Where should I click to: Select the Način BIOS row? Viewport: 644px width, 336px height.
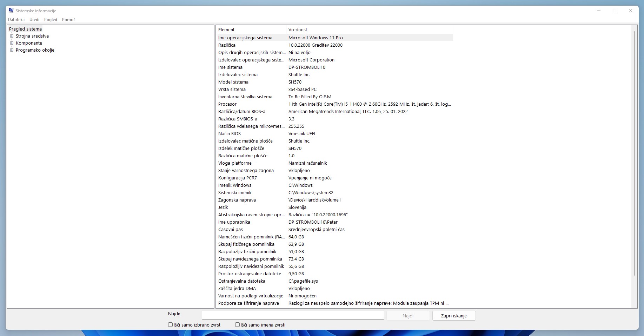tap(334, 133)
